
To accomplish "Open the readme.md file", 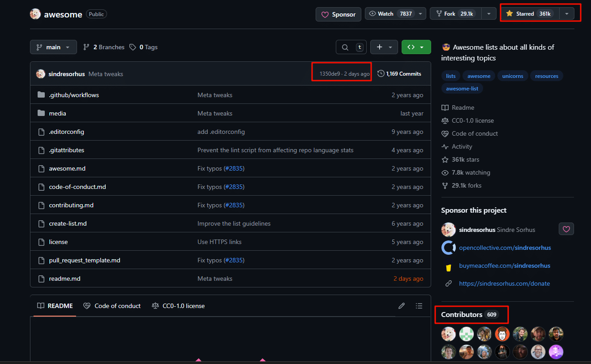I will 64,278.
